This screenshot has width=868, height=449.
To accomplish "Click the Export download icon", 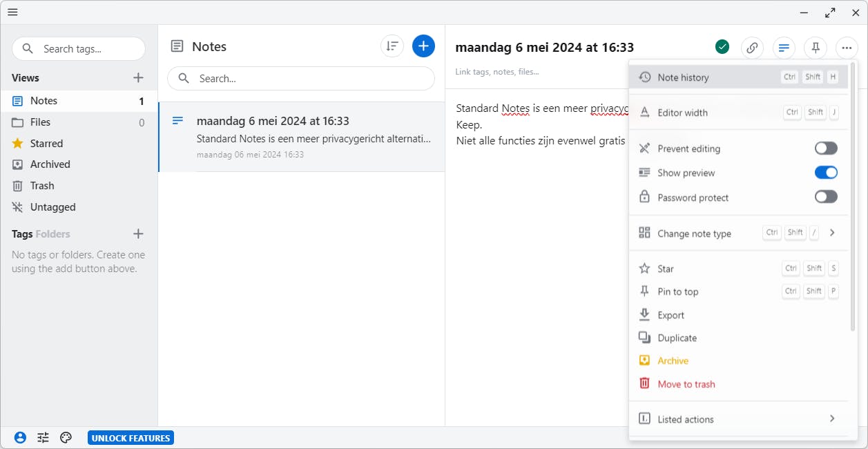I will click(x=644, y=314).
